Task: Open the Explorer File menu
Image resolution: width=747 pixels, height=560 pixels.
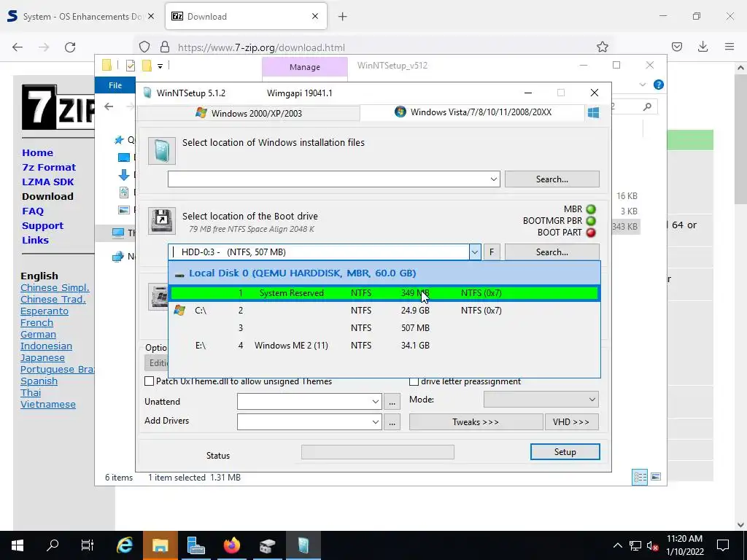Action: (x=115, y=85)
